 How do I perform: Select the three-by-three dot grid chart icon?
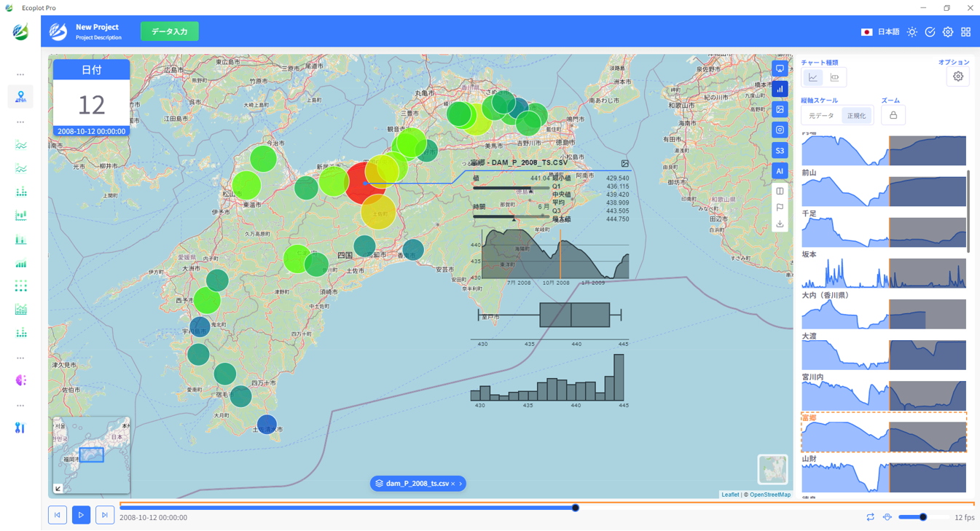[20, 286]
